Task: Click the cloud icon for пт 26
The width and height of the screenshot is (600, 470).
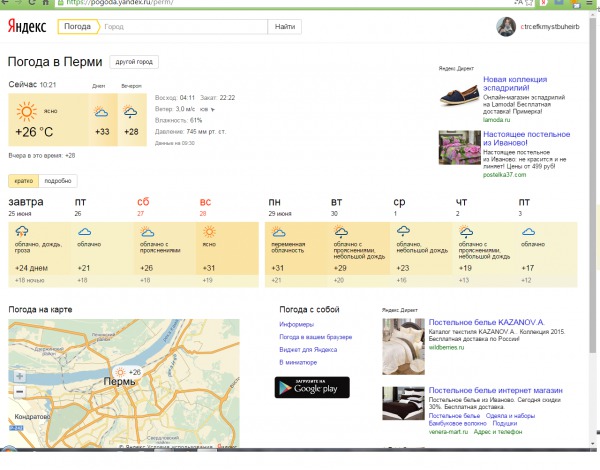Action: coord(85,232)
